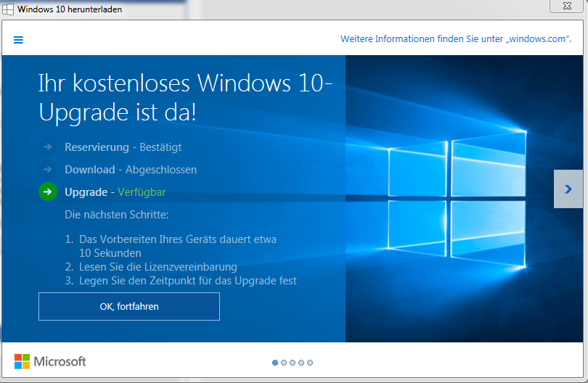Select the fourth page indicator dot
Viewport: 588px width, 383px height.
301,363
